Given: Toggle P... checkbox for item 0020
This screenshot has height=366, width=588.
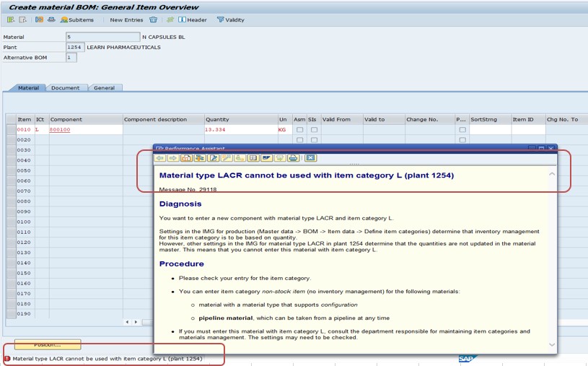Looking at the screenshot, I should tap(462, 139).
